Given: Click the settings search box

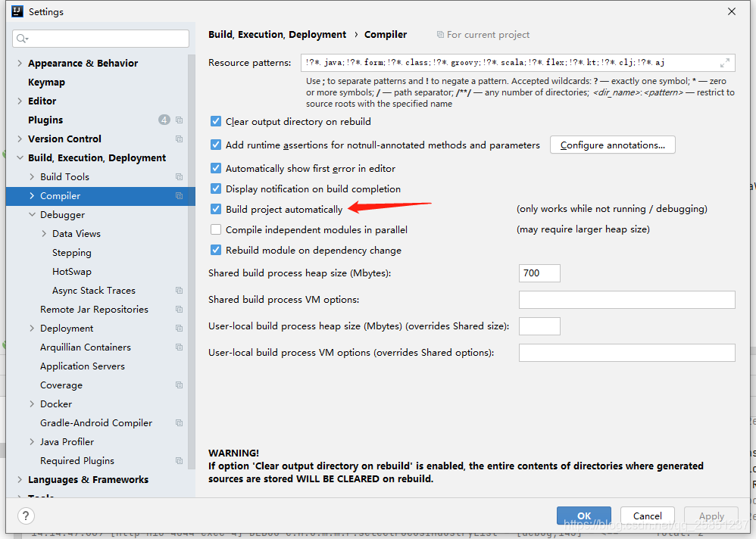Looking at the screenshot, I should [x=101, y=39].
